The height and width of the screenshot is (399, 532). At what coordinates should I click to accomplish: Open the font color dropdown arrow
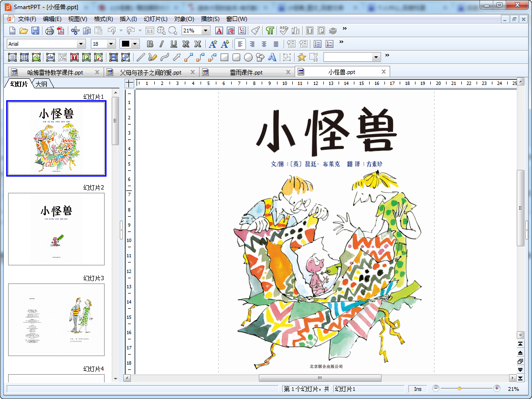tap(135, 44)
